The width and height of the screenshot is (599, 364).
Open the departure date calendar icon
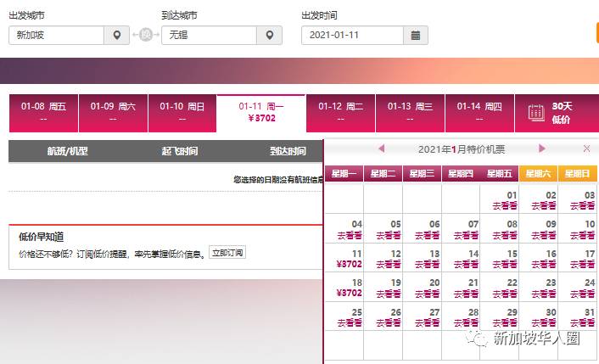point(416,35)
